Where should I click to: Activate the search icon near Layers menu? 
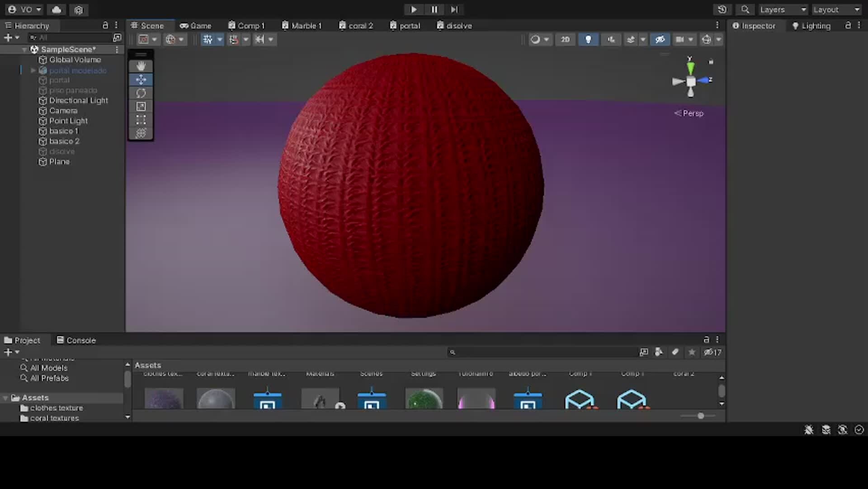tap(744, 9)
